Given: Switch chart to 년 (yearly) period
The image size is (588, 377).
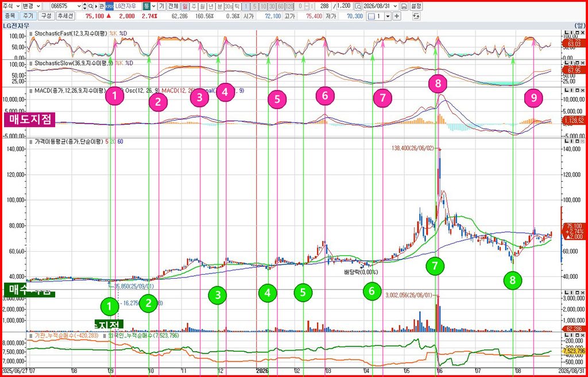Looking at the screenshot, I should pos(211,6).
